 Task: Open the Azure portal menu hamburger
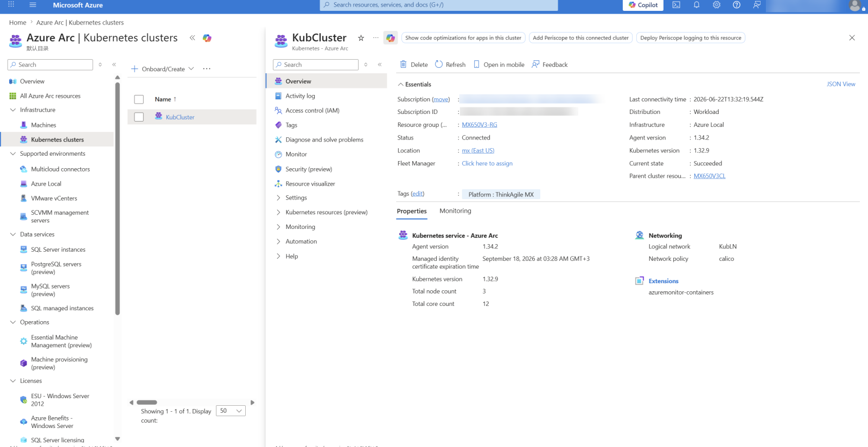(33, 5)
